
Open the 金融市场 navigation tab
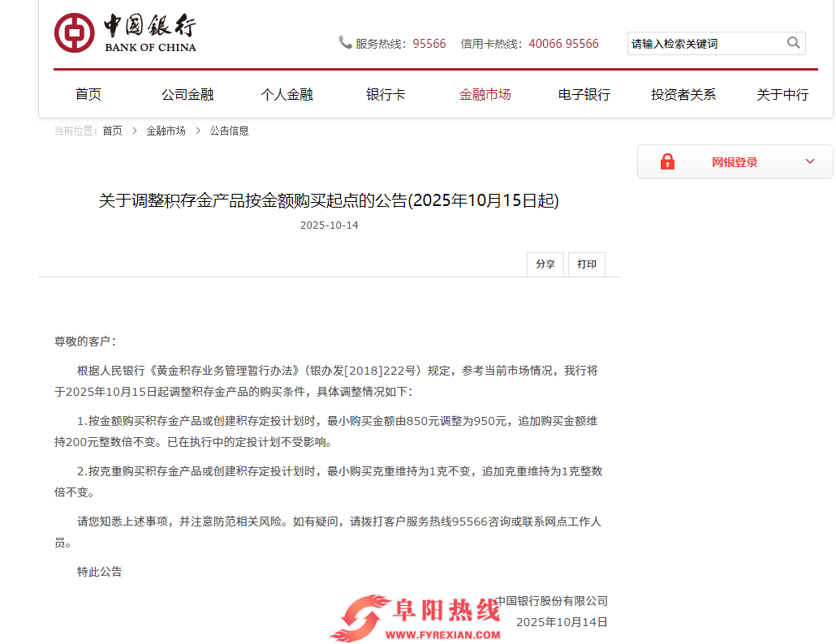pyautogui.click(x=485, y=95)
